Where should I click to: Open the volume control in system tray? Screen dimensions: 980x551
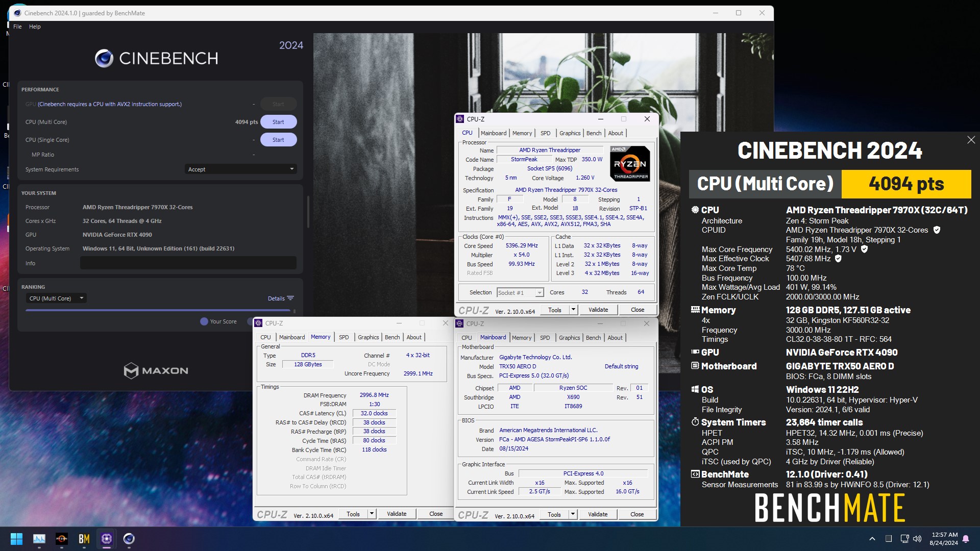[x=917, y=539]
